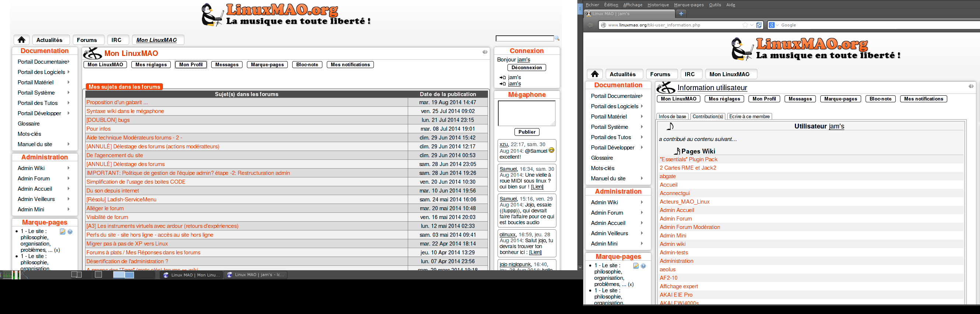The height and width of the screenshot is (314, 980).
Task: Expand Portail Matériel in left page
Action: pyautogui.click(x=68, y=82)
